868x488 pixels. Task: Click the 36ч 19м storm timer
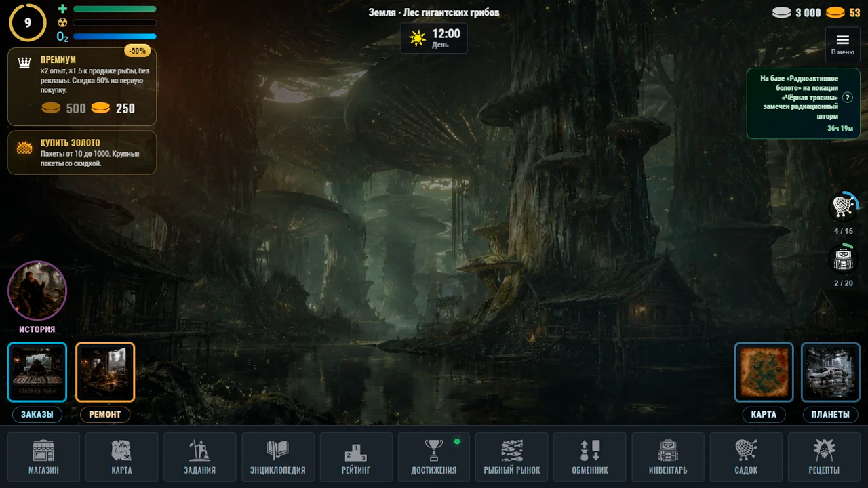click(840, 128)
